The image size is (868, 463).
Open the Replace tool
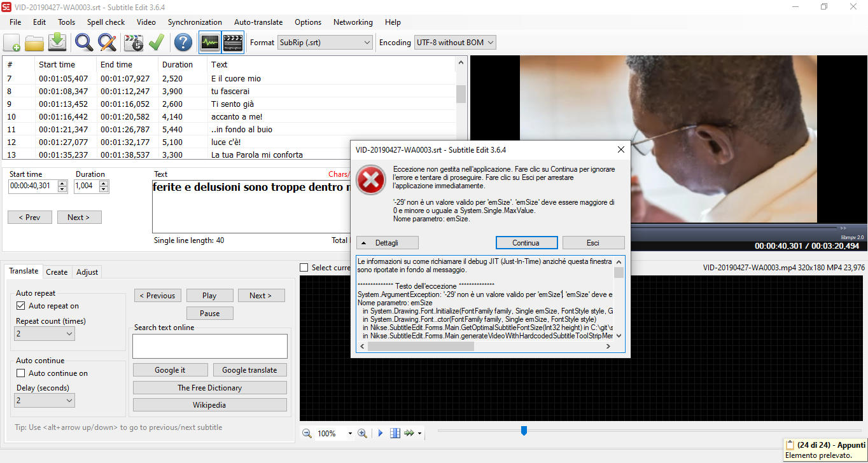click(107, 43)
